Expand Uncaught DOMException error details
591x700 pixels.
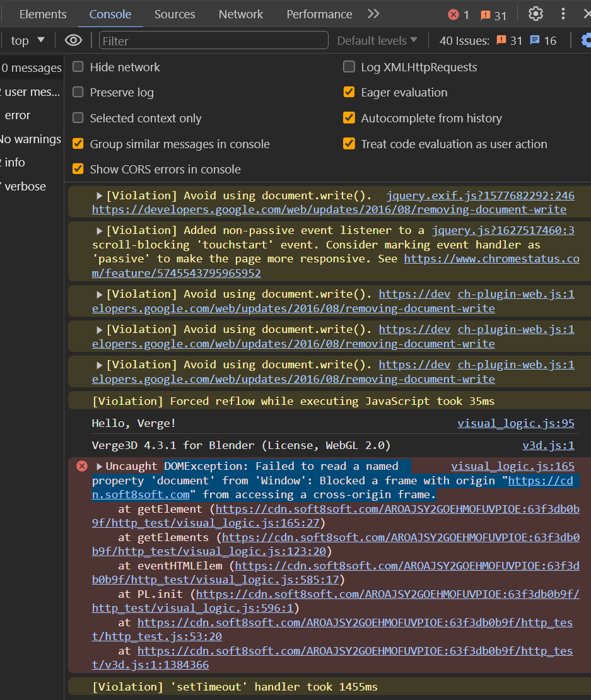100,467
